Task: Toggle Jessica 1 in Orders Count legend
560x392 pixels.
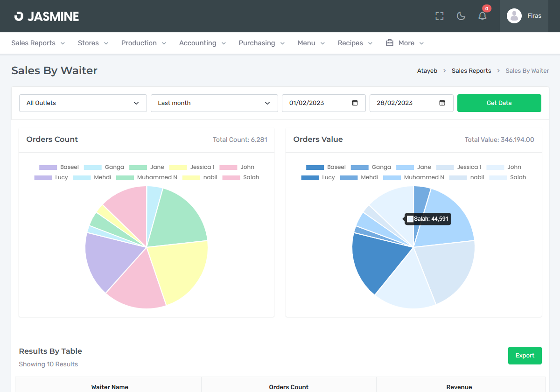Action: click(192, 167)
